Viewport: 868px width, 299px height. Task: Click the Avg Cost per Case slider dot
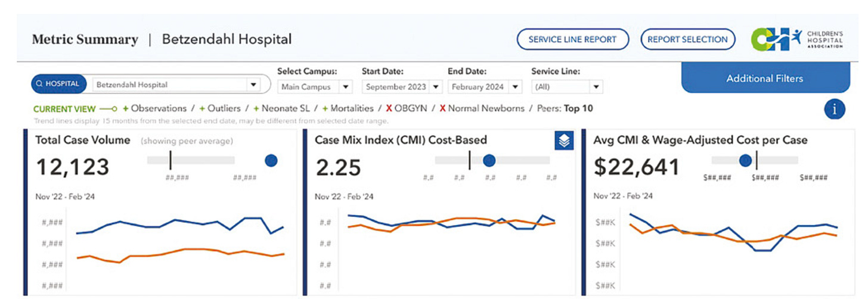(x=745, y=160)
